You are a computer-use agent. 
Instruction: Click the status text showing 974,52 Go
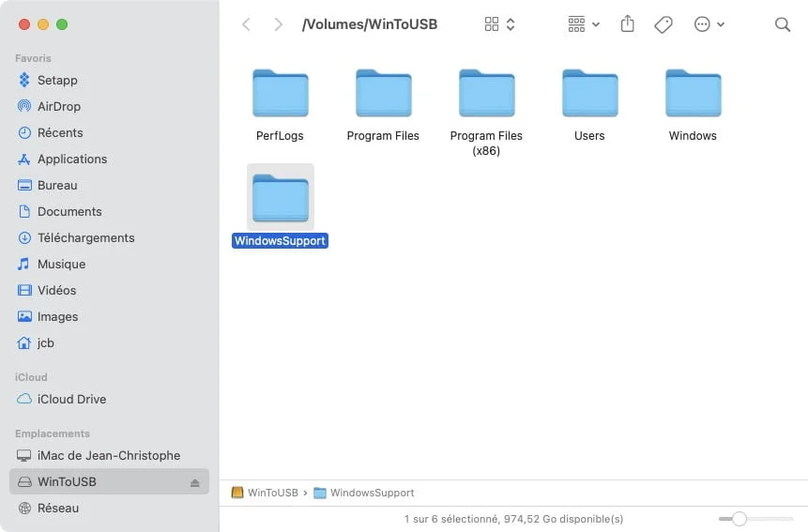coord(513,519)
